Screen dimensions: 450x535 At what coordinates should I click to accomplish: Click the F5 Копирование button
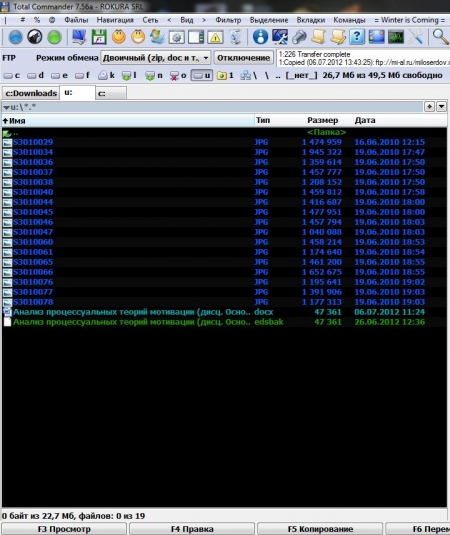pyautogui.click(x=320, y=529)
